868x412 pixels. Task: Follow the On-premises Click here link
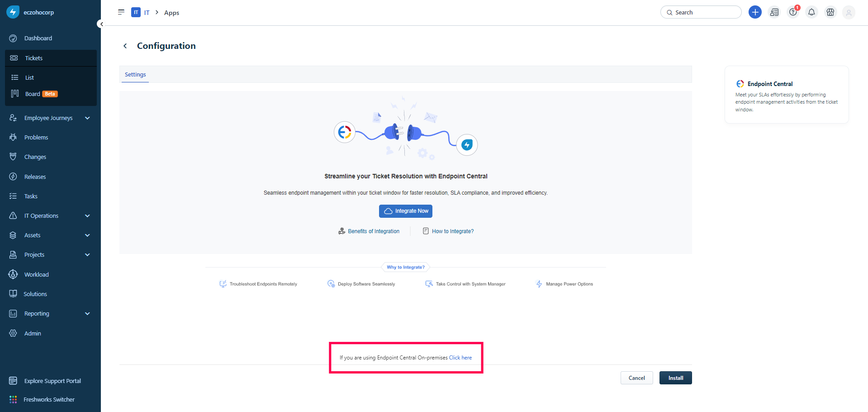(460, 358)
